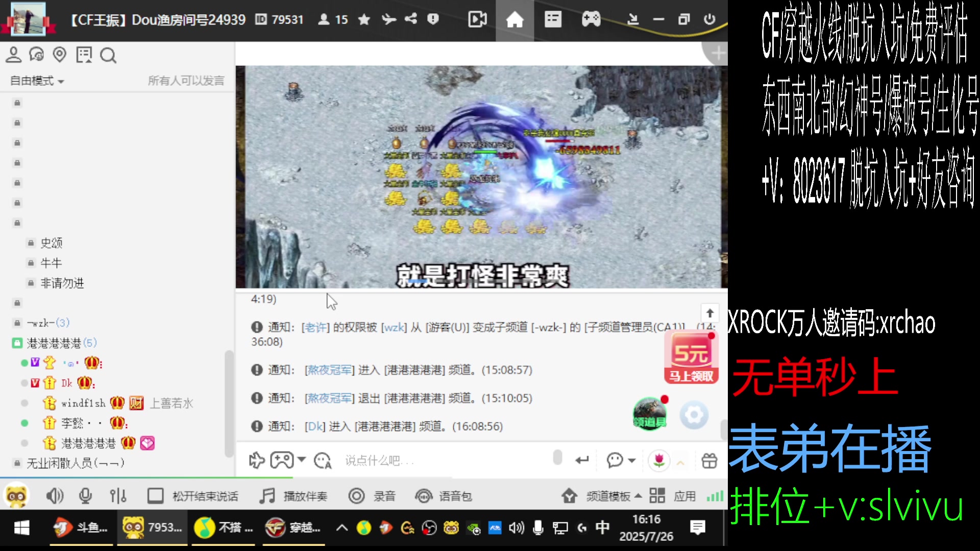Toggle 松开结束说话 checkbox

pyautogui.click(x=155, y=496)
